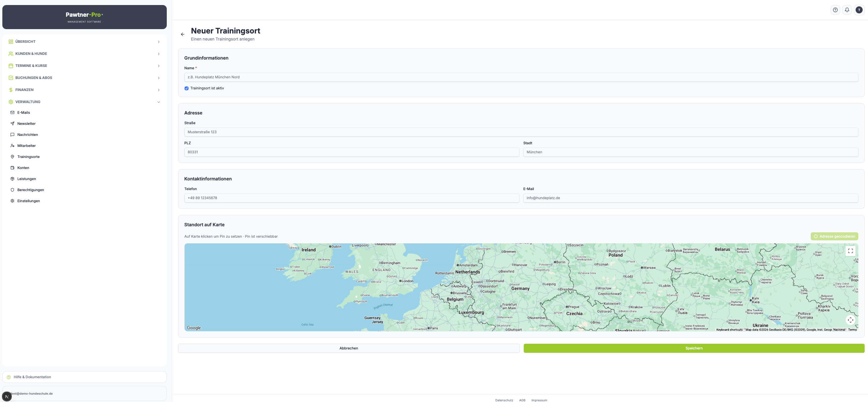Click the E-Mail input field

point(691,198)
